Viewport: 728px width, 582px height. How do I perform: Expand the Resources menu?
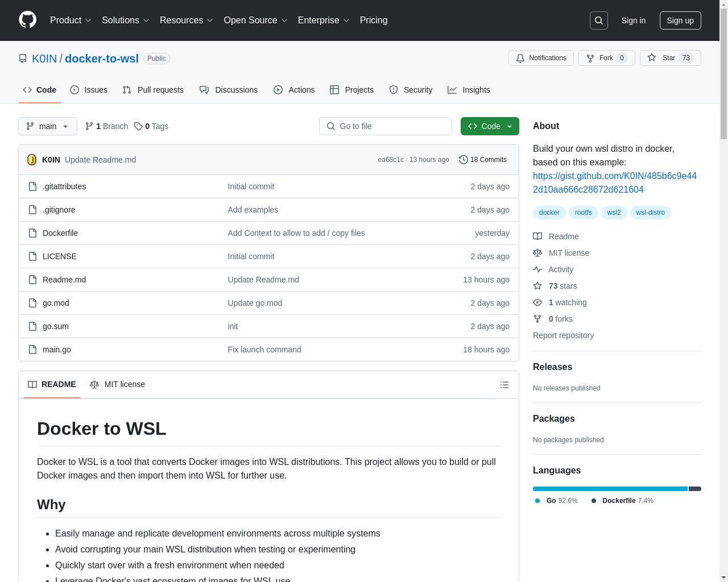point(187,20)
